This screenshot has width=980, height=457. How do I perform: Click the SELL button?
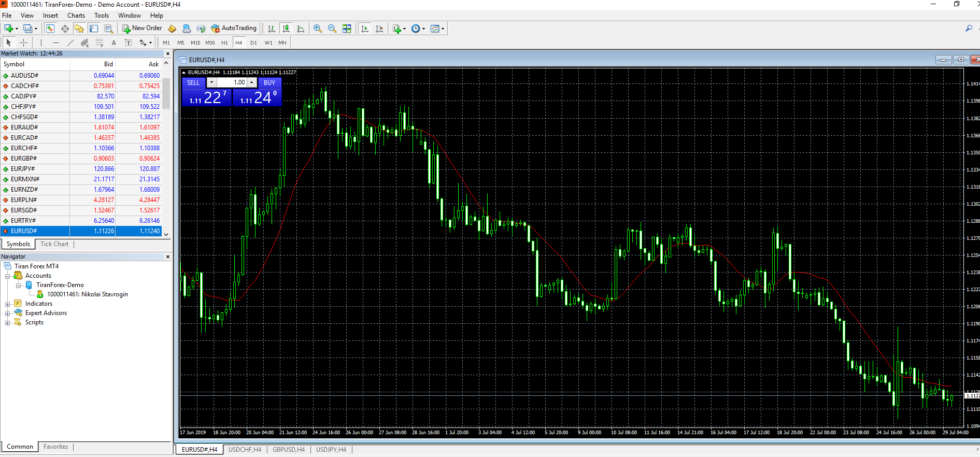coord(193,82)
